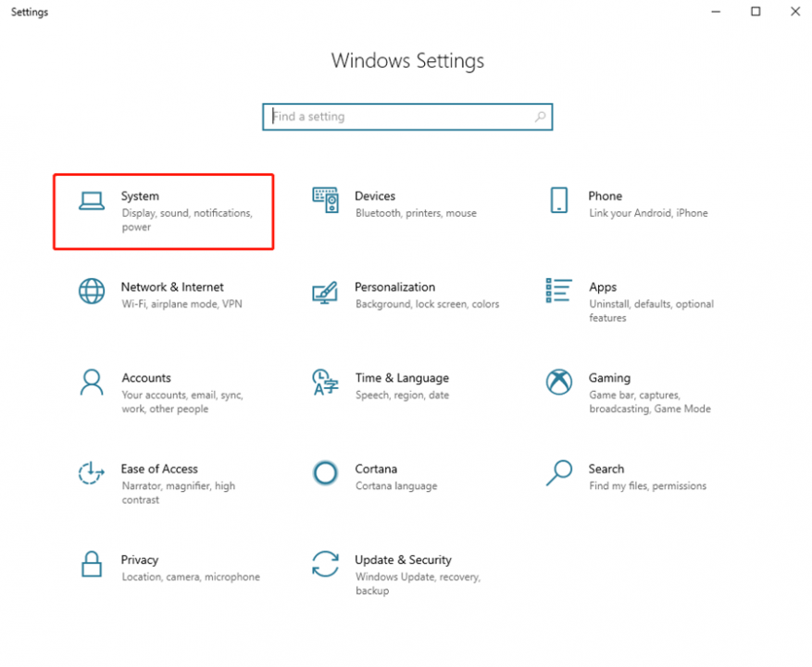Open the Apps list icon
Viewport: 812px width, 667px height.
(558, 290)
